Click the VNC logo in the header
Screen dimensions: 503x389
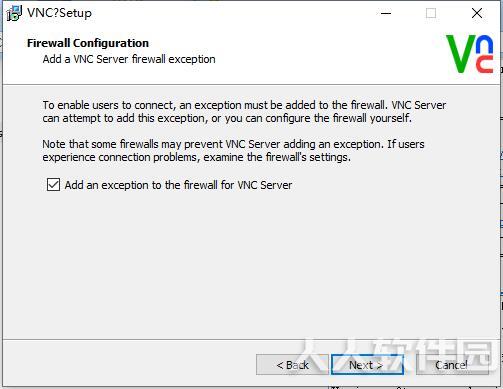point(470,54)
